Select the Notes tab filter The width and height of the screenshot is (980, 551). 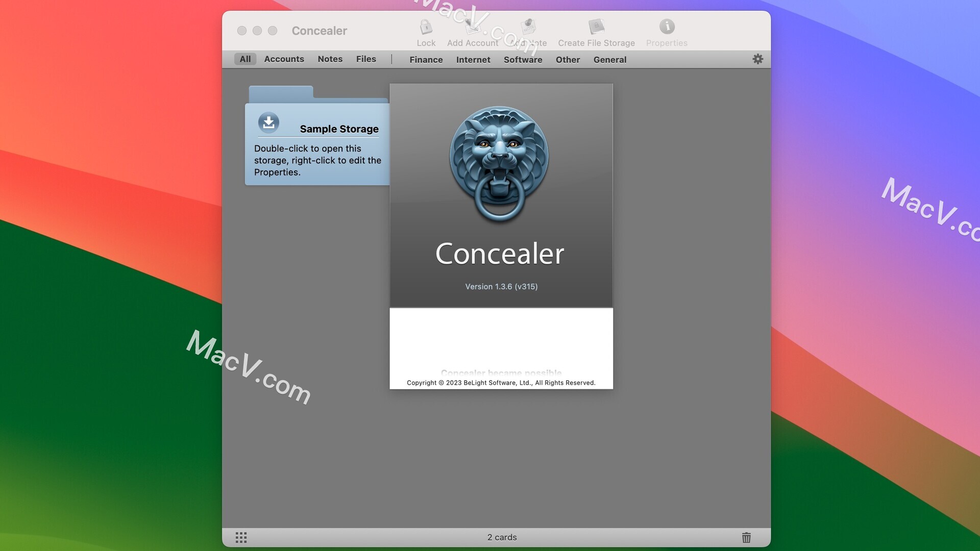330,59
